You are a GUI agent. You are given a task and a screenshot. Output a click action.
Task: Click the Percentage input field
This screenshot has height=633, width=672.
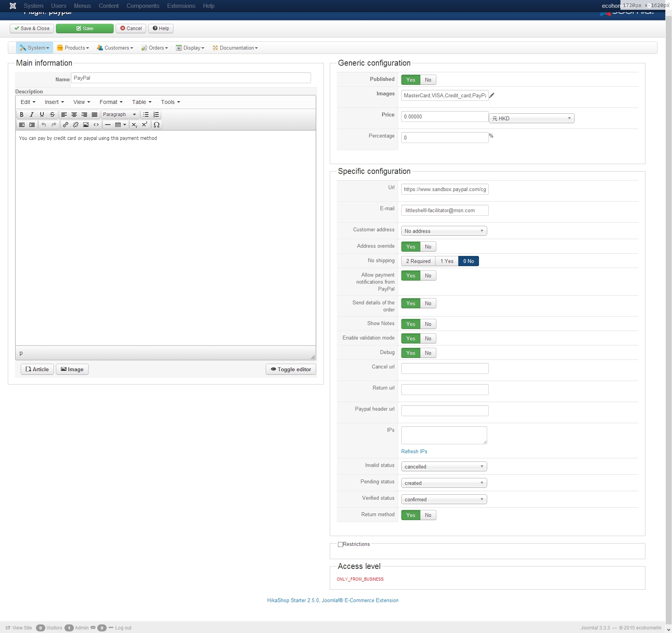point(445,138)
